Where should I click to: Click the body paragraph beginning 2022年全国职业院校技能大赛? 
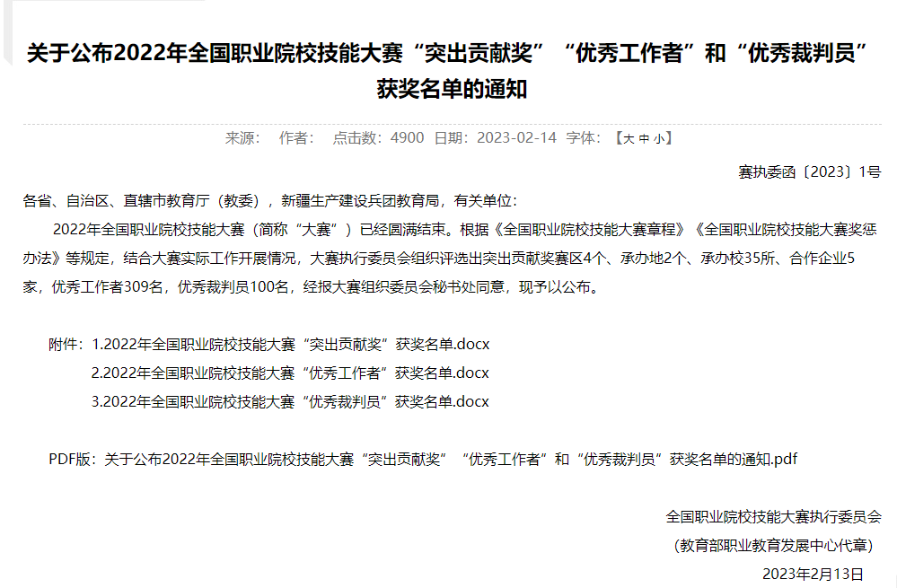[449, 259]
